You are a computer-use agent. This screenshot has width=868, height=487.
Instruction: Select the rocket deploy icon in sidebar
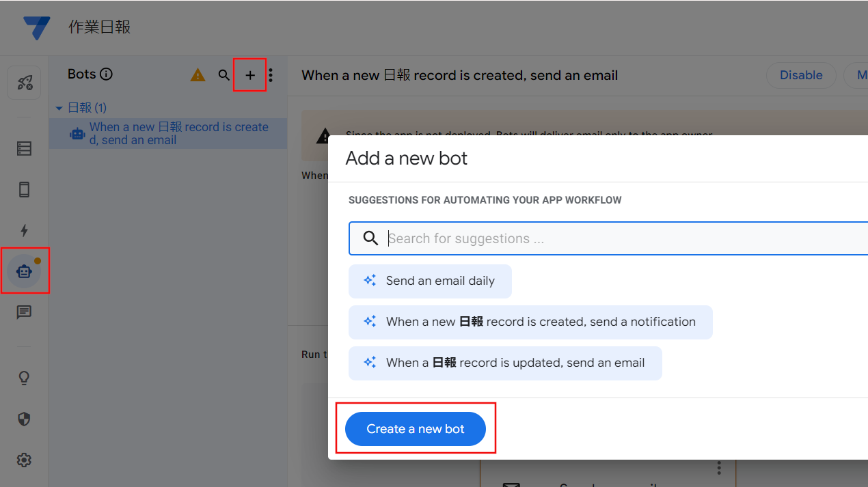point(24,82)
